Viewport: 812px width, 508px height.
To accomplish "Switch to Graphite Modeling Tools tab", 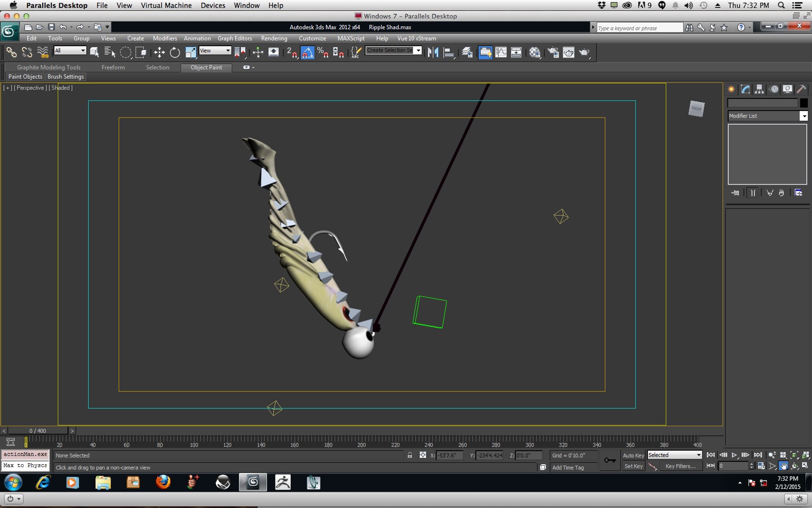I will 48,67.
